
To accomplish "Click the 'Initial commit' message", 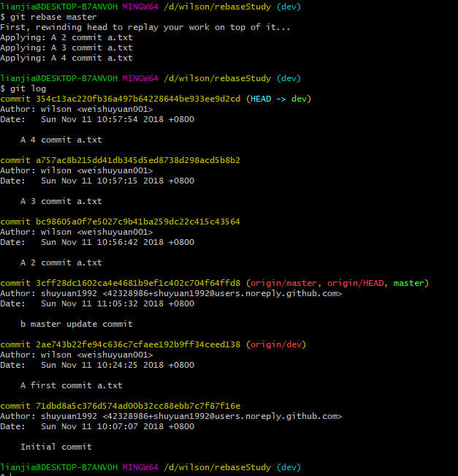I will pos(56,447).
